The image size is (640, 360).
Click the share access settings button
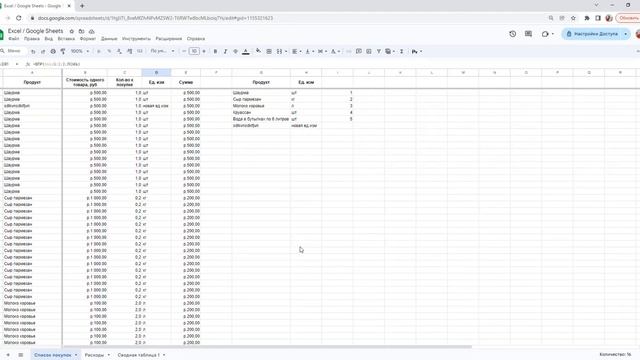592,34
